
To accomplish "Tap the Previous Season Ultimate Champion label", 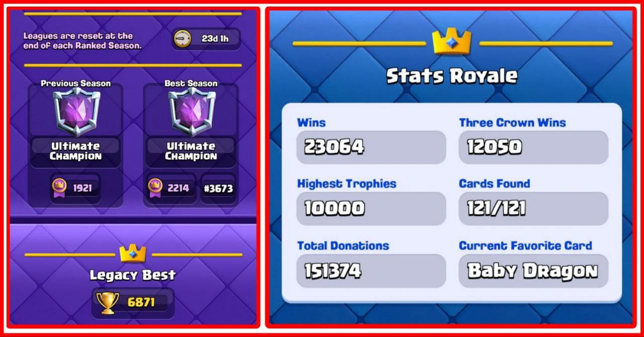I will coord(76,151).
